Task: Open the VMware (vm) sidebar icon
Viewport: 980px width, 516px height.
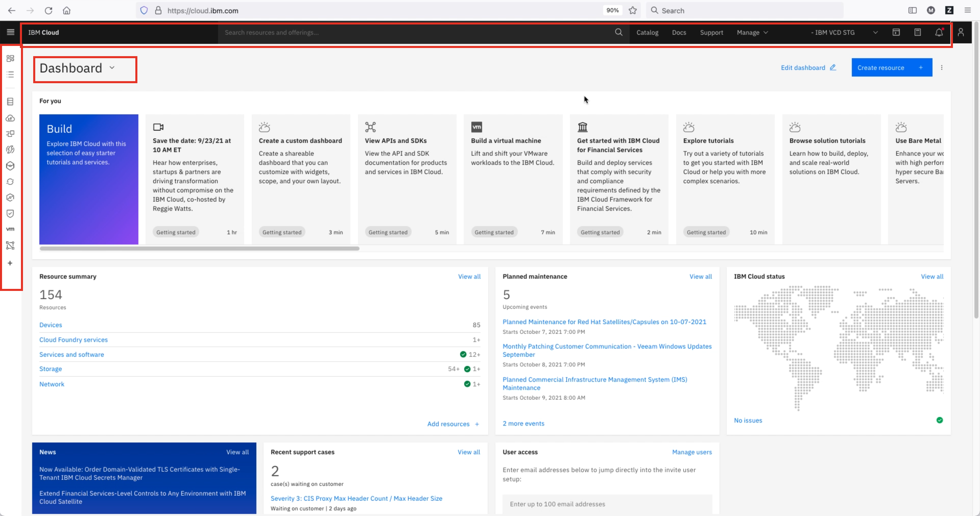Action: (x=10, y=229)
